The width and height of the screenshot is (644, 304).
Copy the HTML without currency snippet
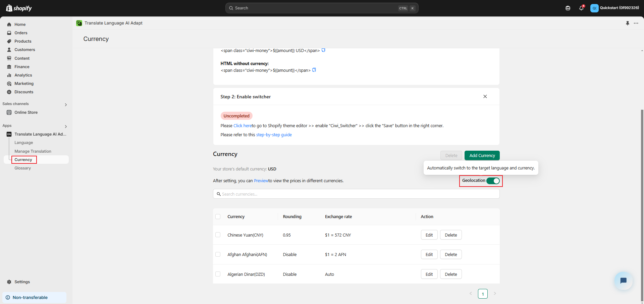[314, 70]
